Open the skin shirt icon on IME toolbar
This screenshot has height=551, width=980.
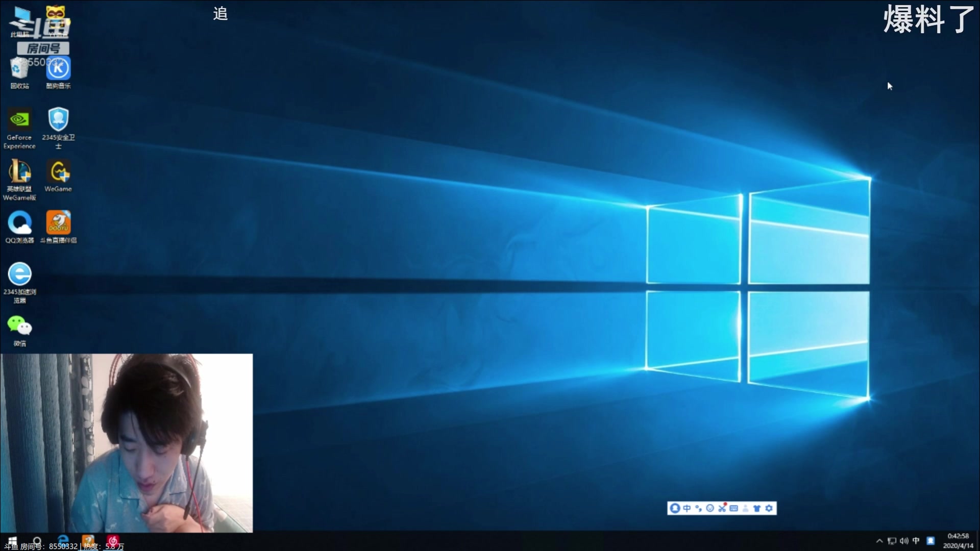[x=757, y=508]
